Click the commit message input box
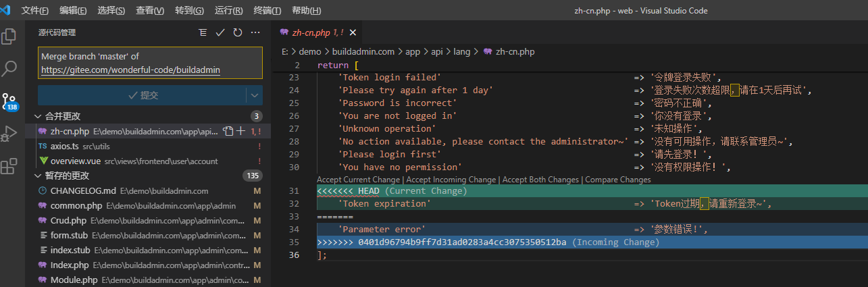 [x=150, y=63]
